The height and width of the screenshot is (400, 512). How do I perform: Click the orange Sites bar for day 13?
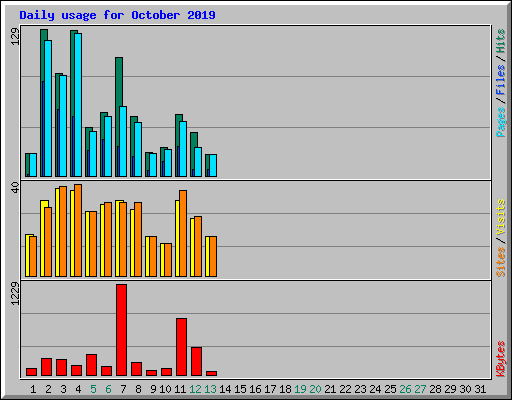coord(213,256)
